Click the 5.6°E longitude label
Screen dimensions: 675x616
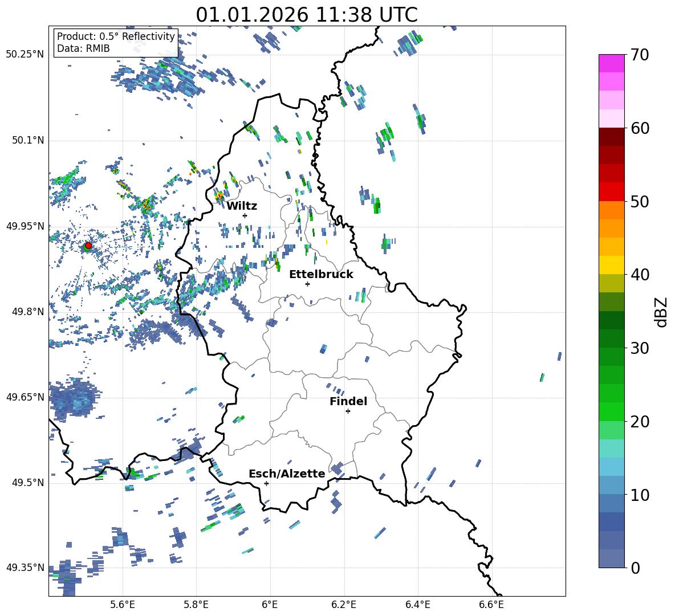tap(123, 605)
